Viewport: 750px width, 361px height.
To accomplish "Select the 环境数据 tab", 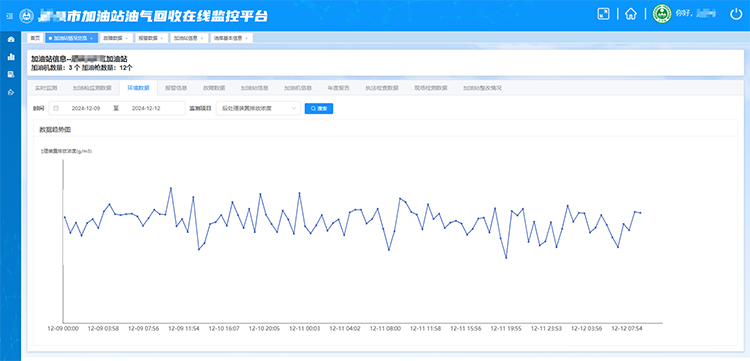I will tap(138, 88).
